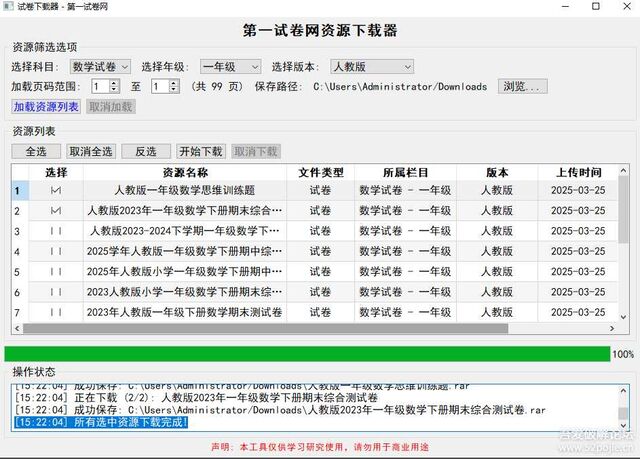The image size is (640, 459).
Task: Open the 浏览... browse button
Action: click(522, 87)
